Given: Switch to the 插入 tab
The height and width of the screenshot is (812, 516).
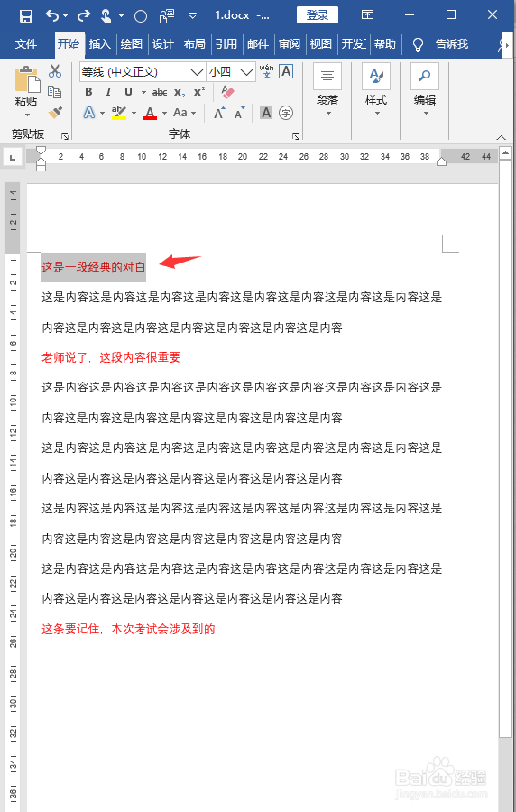Looking at the screenshot, I should [x=99, y=44].
